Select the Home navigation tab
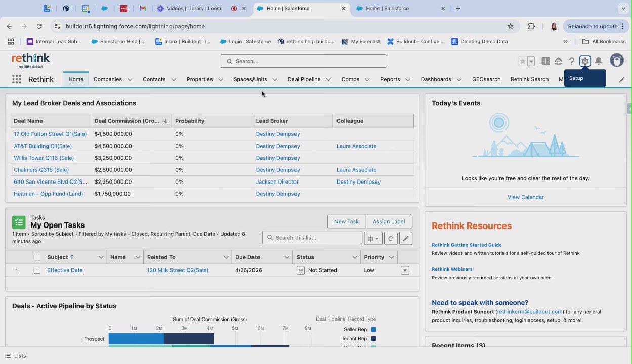 click(76, 79)
